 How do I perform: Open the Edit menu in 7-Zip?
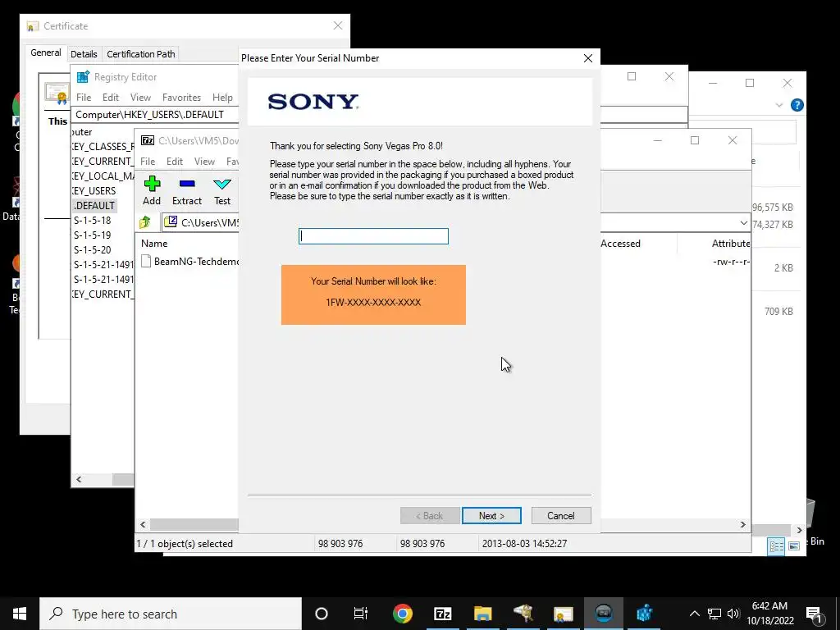pyautogui.click(x=175, y=162)
